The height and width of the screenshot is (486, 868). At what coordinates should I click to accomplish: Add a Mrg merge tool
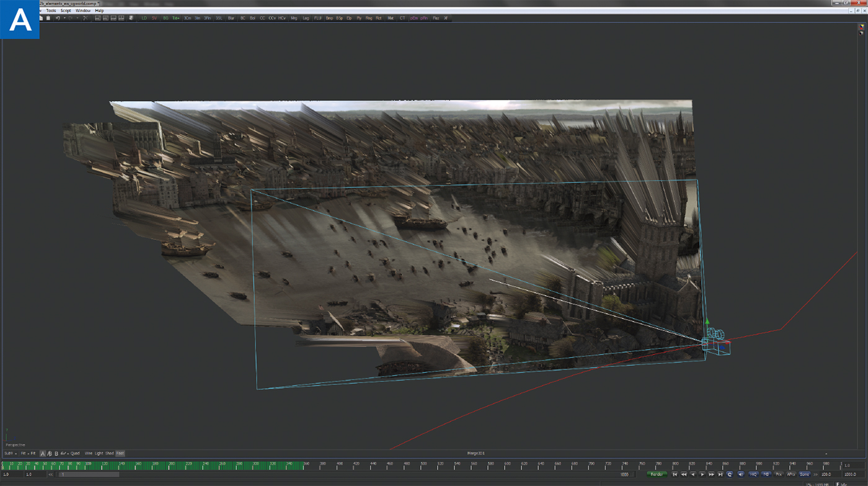pyautogui.click(x=294, y=18)
